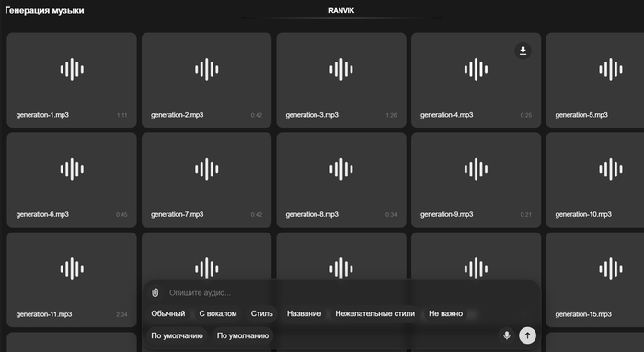Select the generation-10.mp3 file name
644x352 pixels.
point(583,214)
